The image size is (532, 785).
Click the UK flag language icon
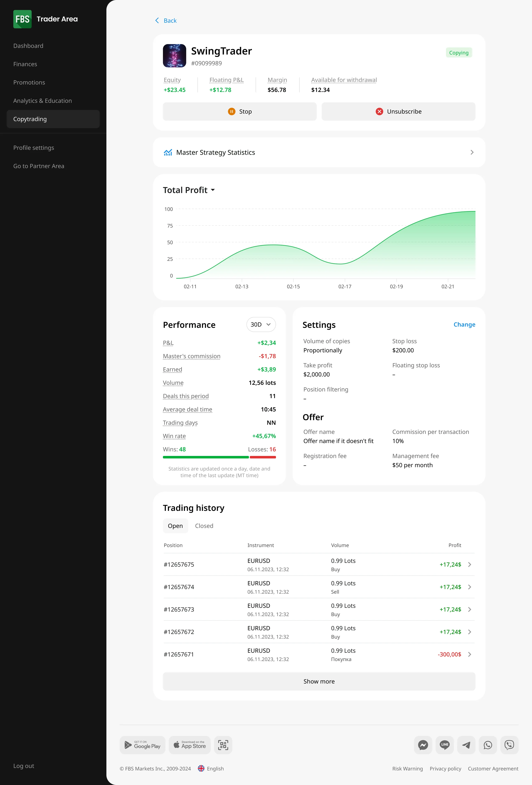tap(201, 768)
